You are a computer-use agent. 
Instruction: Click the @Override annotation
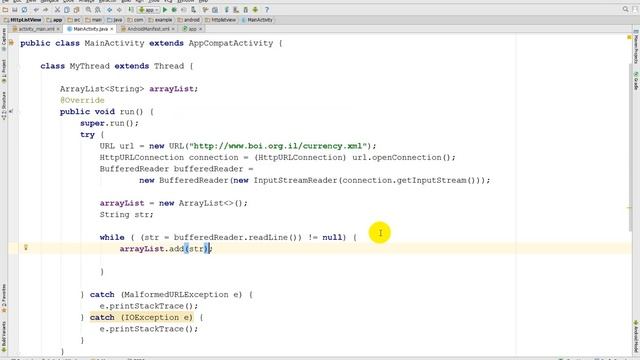(x=82, y=100)
